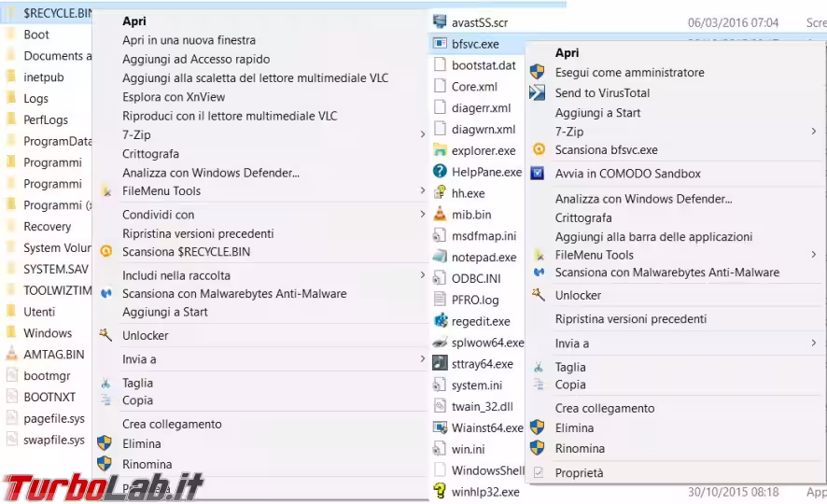Expand the Invia a submenu arrow in right menu
Viewport: 827px width, 504px height.
(x=814, y=343)
